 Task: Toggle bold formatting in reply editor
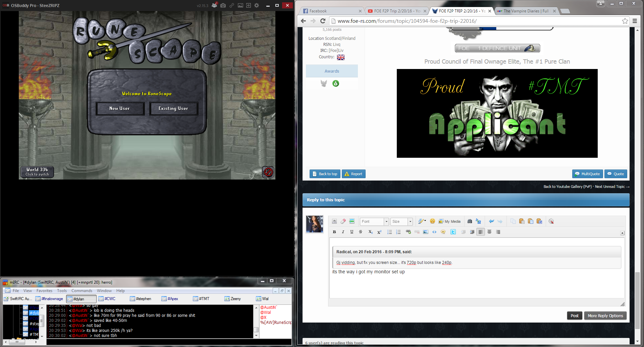point(334,232)
